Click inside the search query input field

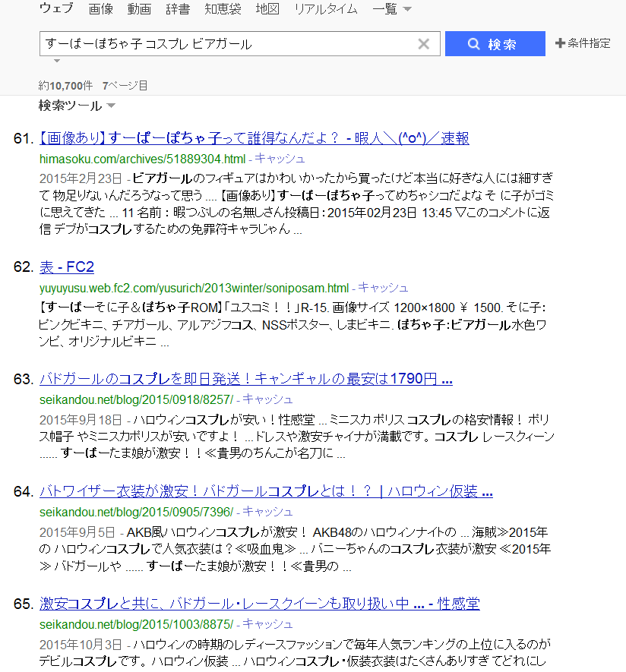tap(228, 44)
